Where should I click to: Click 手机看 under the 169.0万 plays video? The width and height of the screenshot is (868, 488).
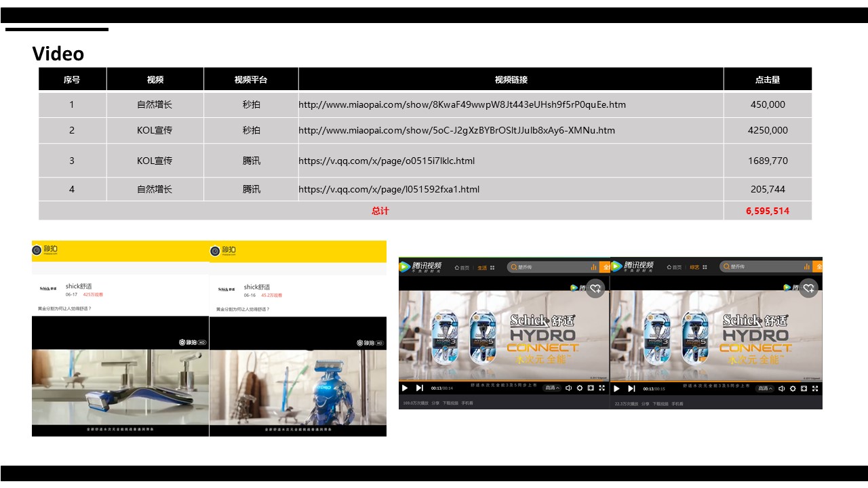pos(468,403)
